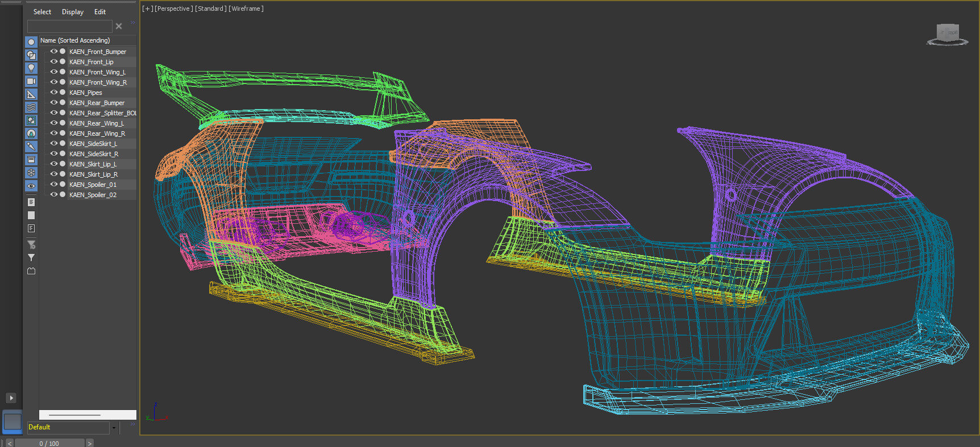Open the Select menu in Scene Explorer
The width and height of the screenshot is (980, 447).
(42, 12)
